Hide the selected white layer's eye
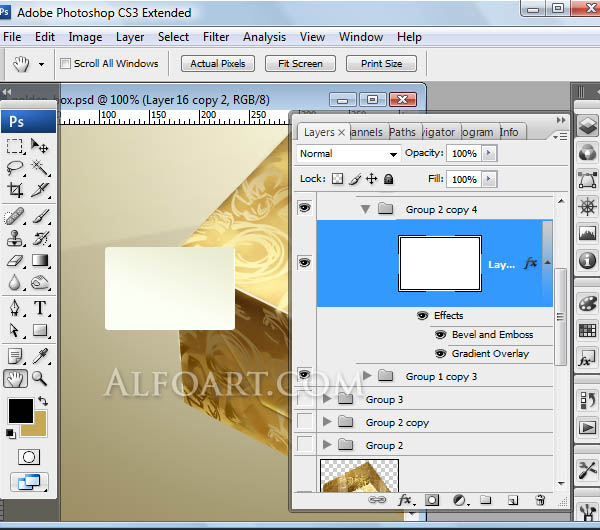Viewport: 600px width, 530px height. point(305,263)
